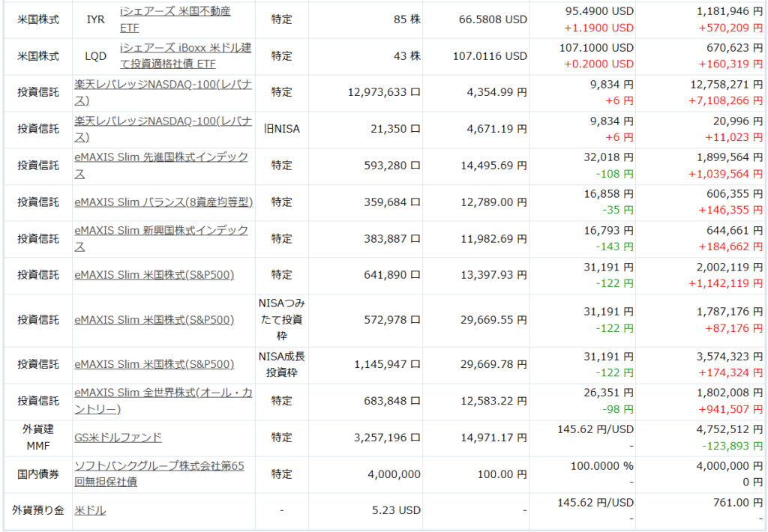Image resolution: width=768 pixels, height=532 pixels.
Task: Click the valuation "20,996 円"
Action: tap(738, 121)
